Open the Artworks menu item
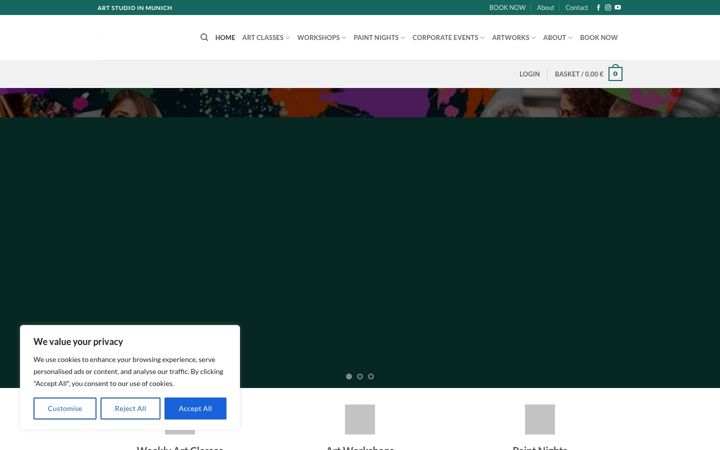720x450 pixels. 511,38
